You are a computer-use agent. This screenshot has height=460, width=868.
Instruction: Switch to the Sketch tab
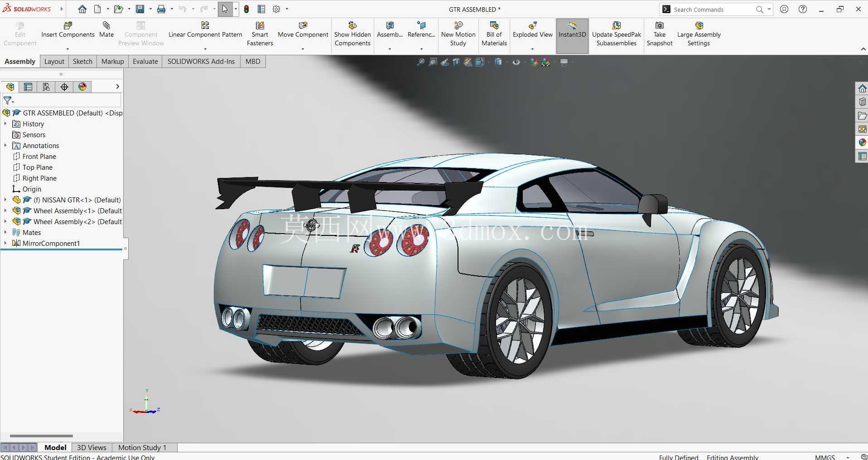click(x=82, y=62)
